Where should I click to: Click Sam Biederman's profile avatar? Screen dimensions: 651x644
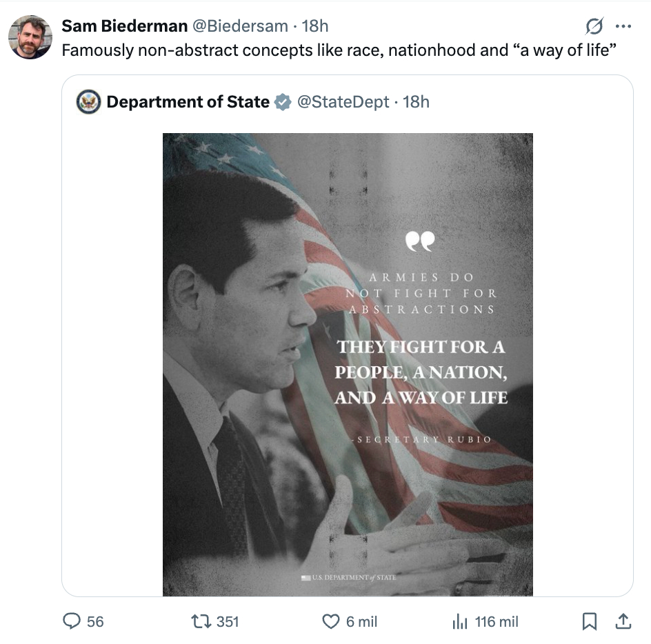[30, 37]
